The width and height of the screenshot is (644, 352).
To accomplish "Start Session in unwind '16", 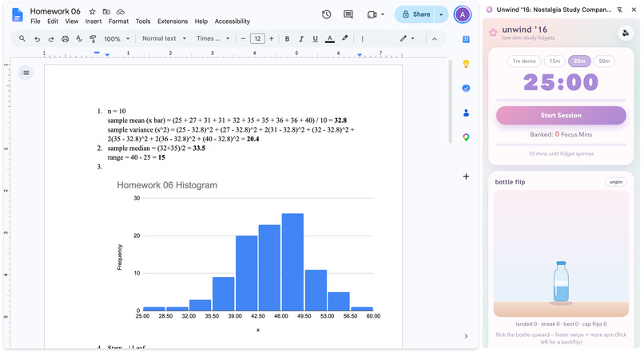I will (561, 115).
